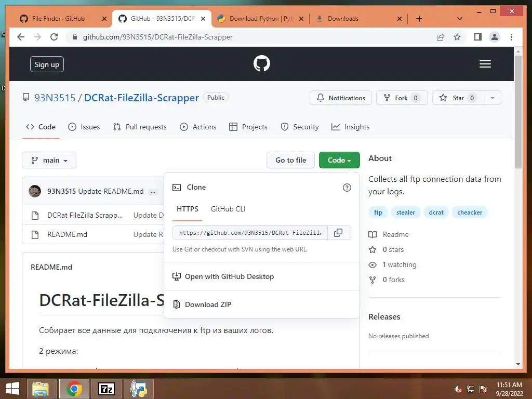532x399 pixels.
Task: Click the browser forward arrow
Action: (37, 37)
